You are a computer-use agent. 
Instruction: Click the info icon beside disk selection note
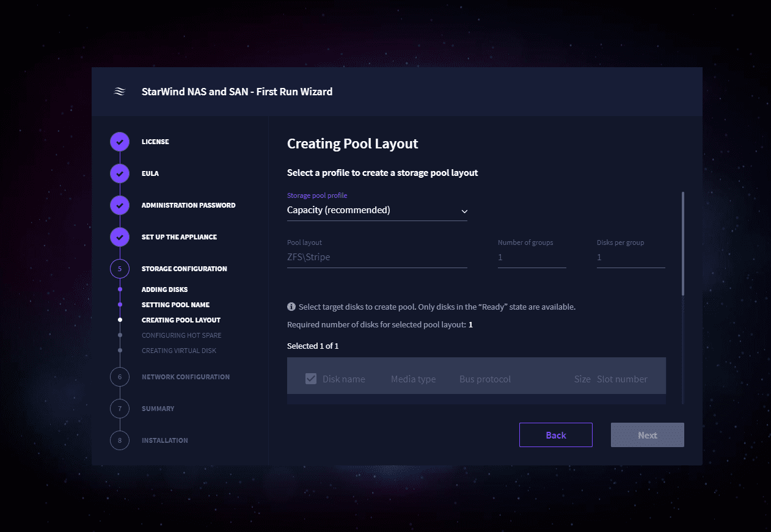[291, 307]
